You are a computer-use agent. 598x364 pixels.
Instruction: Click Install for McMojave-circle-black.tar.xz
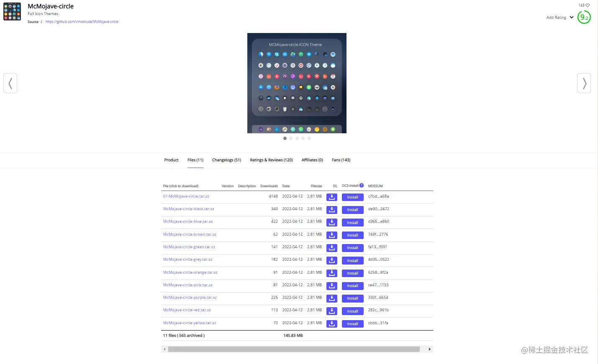[353, 210]
